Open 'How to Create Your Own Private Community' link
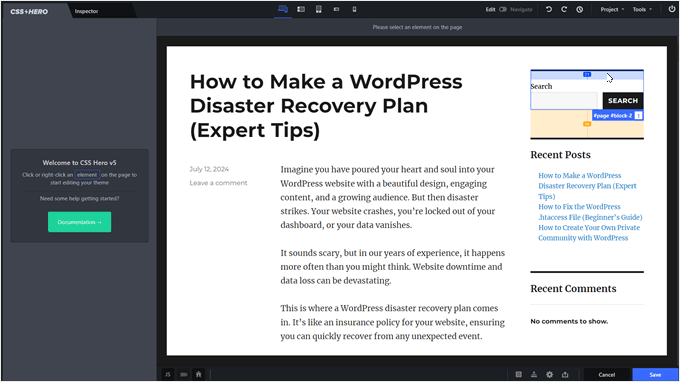680x382 pixels. click(x=589, y=233)
